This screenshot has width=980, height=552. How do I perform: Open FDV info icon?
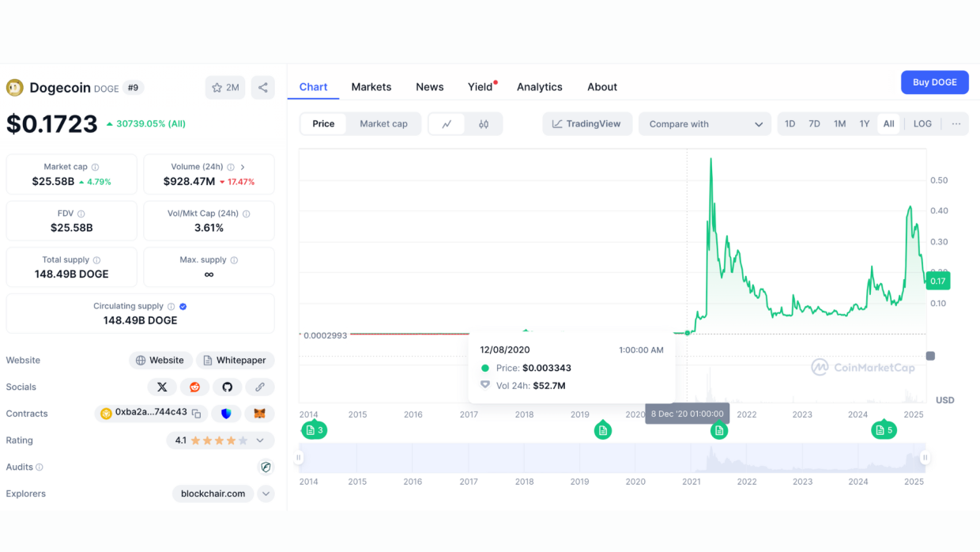tap(81, 214)
